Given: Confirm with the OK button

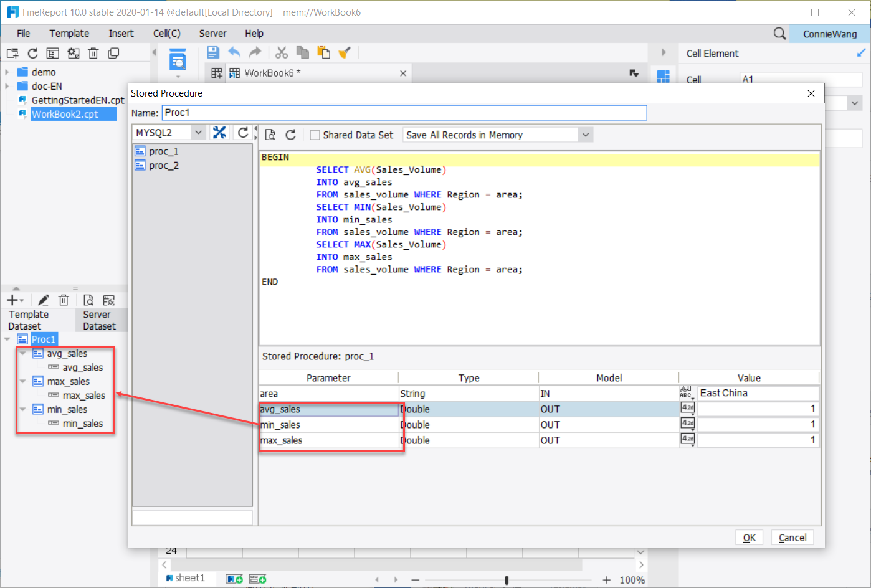Looking at the screenshot, I should (x=749, y=537).
